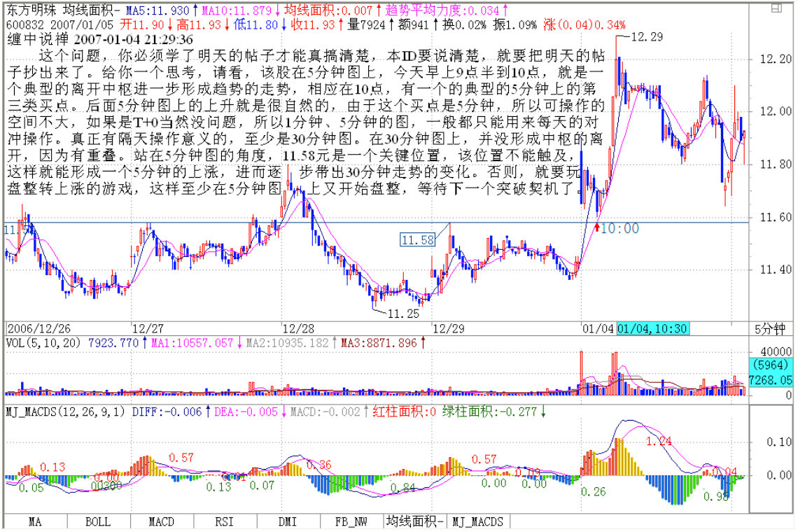The height and width of the screenshot is (532, 798).
Task: Click the 0.98 green area label in MACD
Action: coord(716,496)
